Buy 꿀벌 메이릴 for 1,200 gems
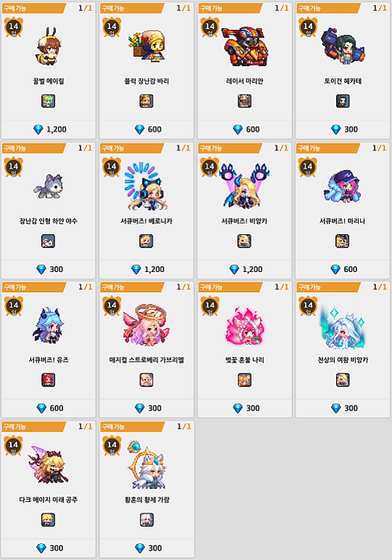 click(49, 129)
